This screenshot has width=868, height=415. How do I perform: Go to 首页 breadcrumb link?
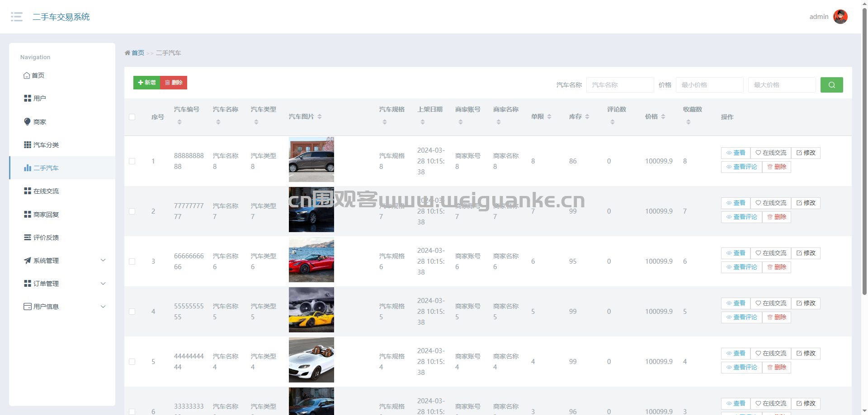[x=138, y=53]
